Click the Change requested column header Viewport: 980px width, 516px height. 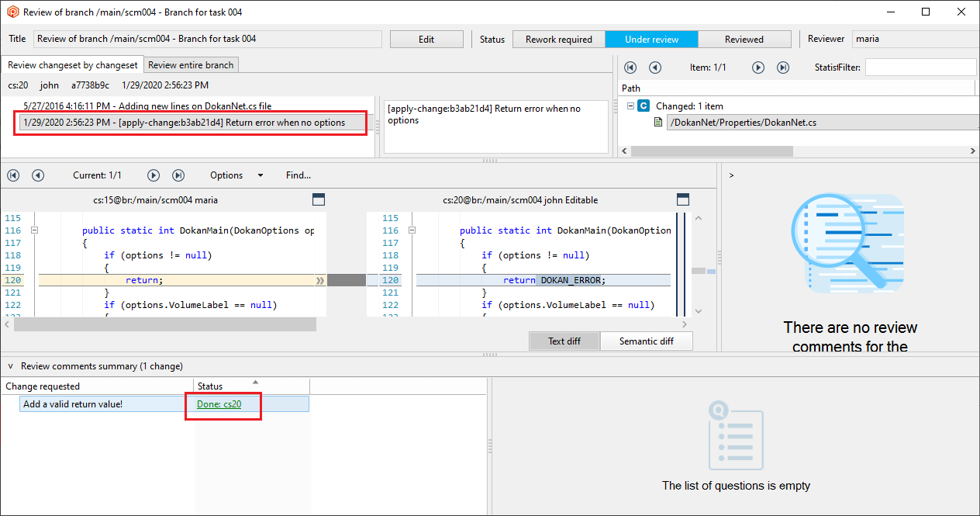tap(97, 386)
